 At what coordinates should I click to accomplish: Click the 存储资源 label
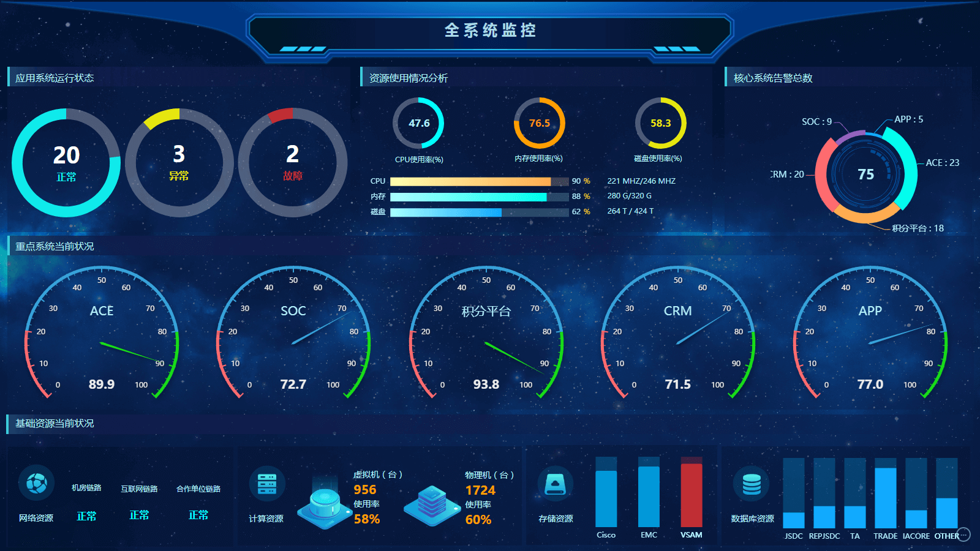pyautogui.click(x=556, y=519)
